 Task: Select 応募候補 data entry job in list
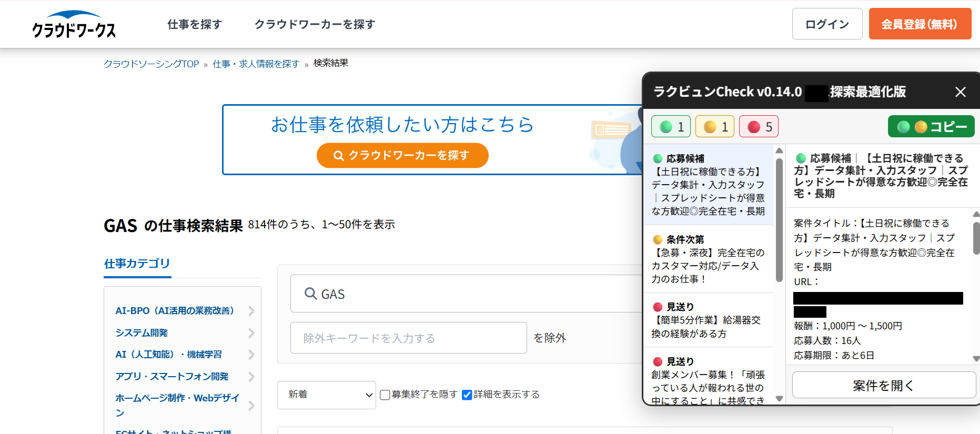pos(708,185)
